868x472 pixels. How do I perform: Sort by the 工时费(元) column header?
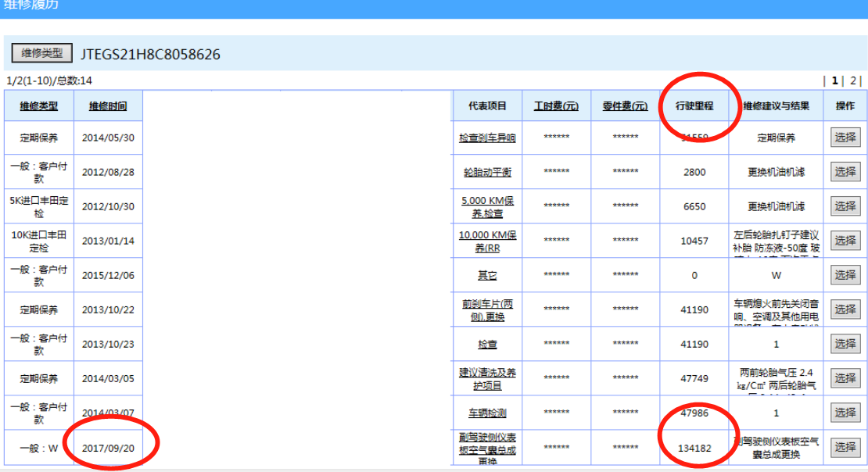[556, 106]
